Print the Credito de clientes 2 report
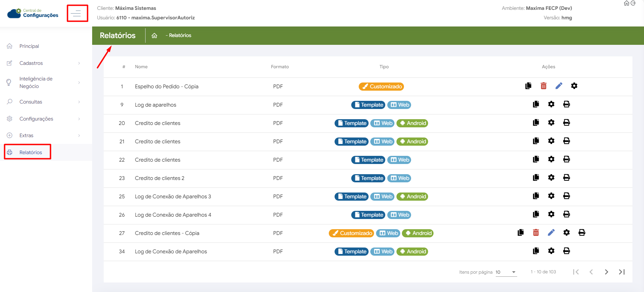 pyautogui.click(x=566, y=178)
